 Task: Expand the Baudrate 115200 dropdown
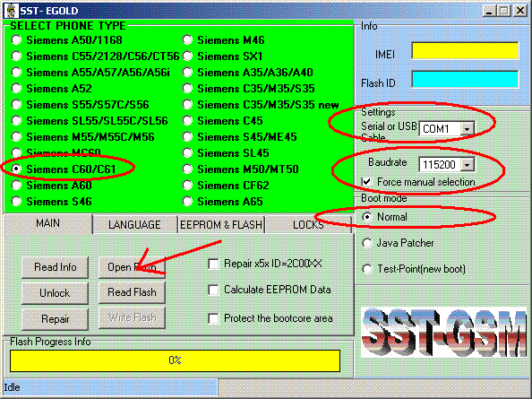(468, 165)
